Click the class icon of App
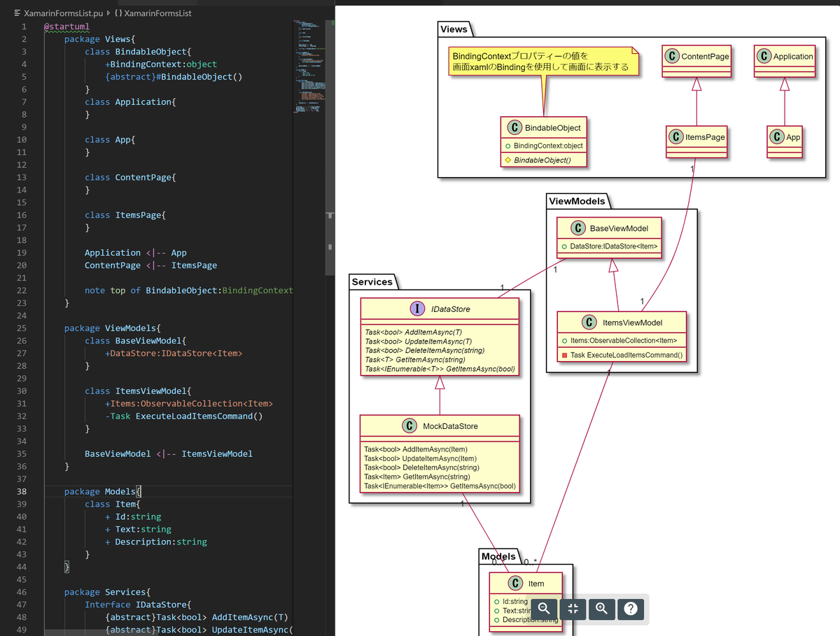The width and height of the screenshot is (840, 636). [x=776, y=137]
